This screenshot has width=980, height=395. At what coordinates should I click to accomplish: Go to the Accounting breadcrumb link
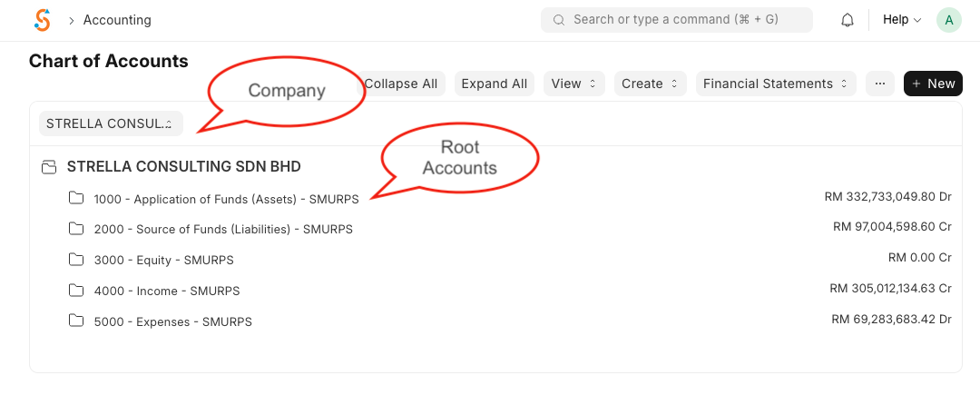click(117, 20)
